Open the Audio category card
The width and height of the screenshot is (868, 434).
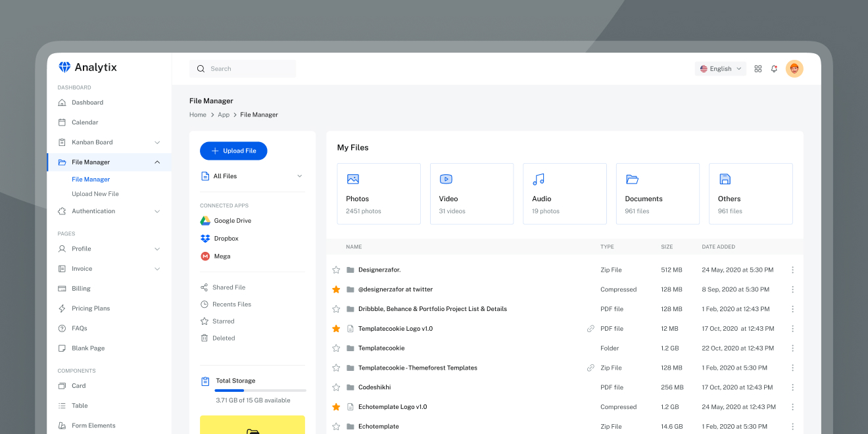pos(565,194)
